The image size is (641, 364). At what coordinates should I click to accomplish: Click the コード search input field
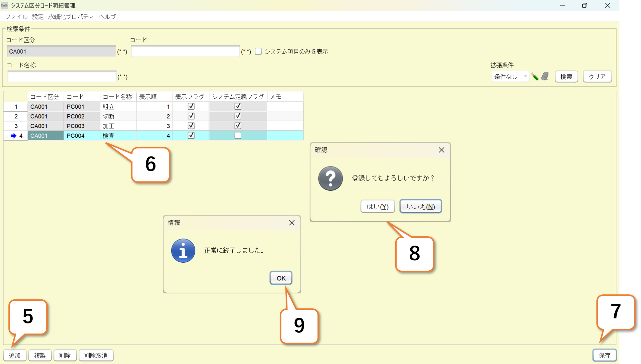[x=185, y=51]
